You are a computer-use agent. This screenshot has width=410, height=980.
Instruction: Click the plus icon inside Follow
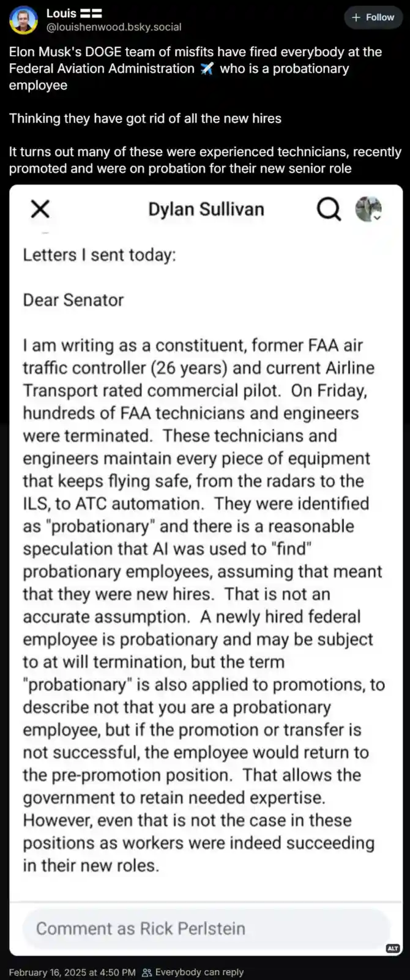(356, 18)
